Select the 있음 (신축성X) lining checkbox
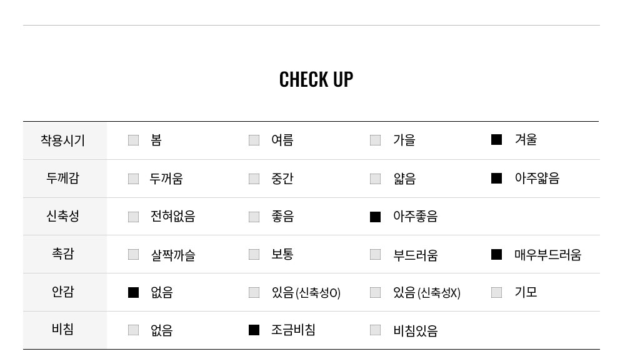This screenshot has height=364, width=625. 375,292
